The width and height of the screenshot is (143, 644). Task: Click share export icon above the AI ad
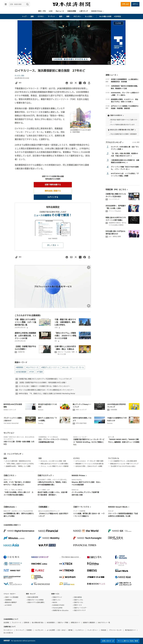(x=89, y=257)
